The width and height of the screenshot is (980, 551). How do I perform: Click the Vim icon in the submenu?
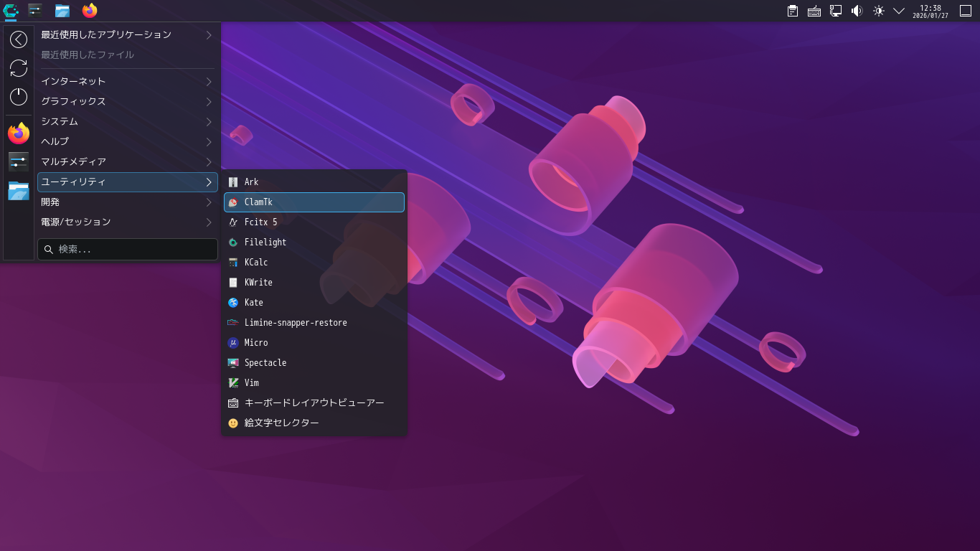click(233, 383)
